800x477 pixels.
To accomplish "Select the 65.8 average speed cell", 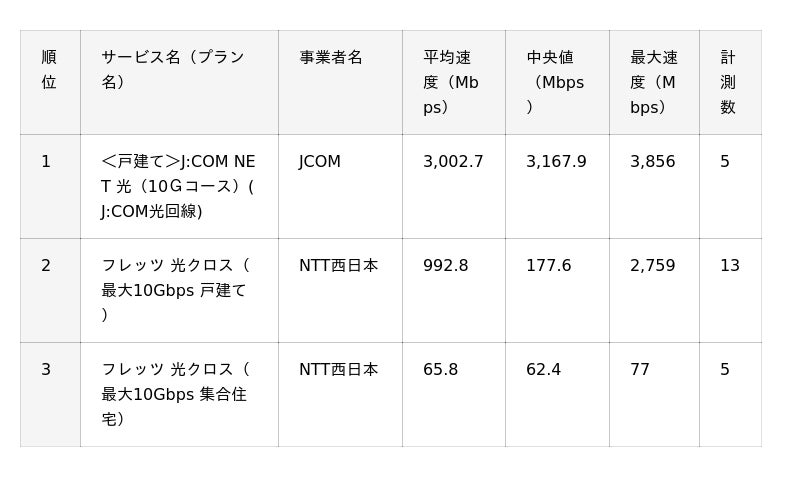I will (454, 395).
